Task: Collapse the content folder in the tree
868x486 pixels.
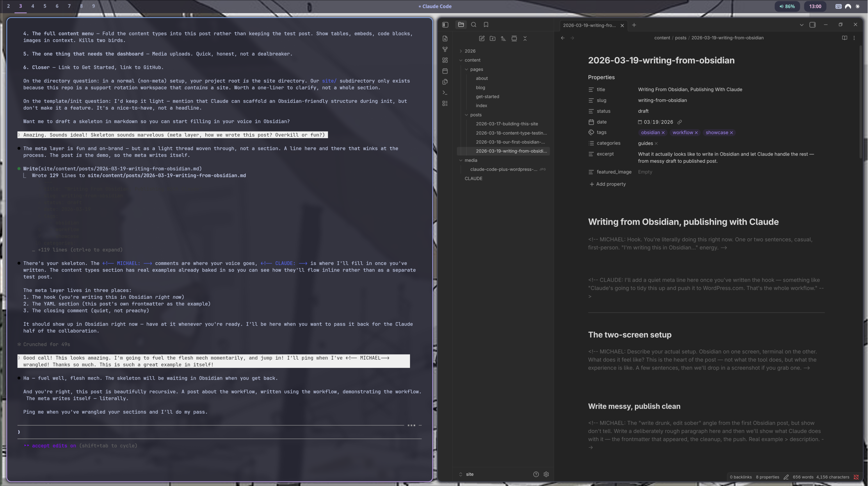Action: point(461,60)
